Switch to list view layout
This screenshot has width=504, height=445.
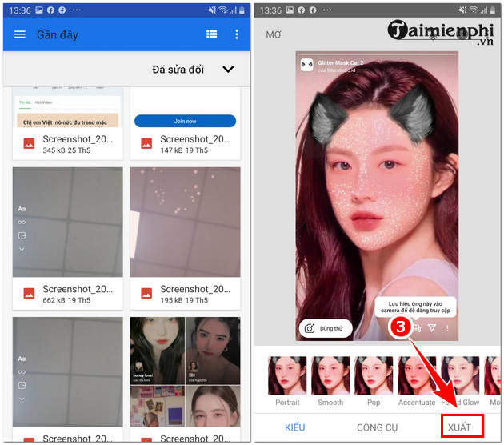211,35
